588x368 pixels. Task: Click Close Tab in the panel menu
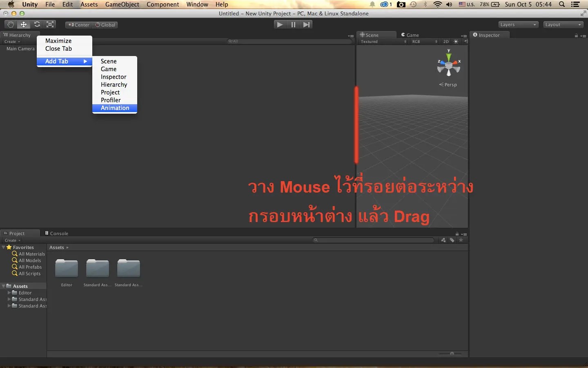pyautogui.click(x=58, y=49)
